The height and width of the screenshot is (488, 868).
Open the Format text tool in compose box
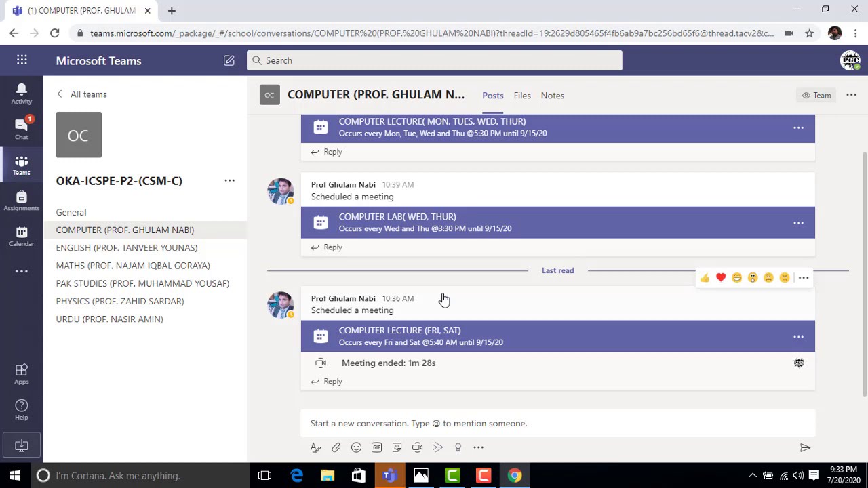315,447
